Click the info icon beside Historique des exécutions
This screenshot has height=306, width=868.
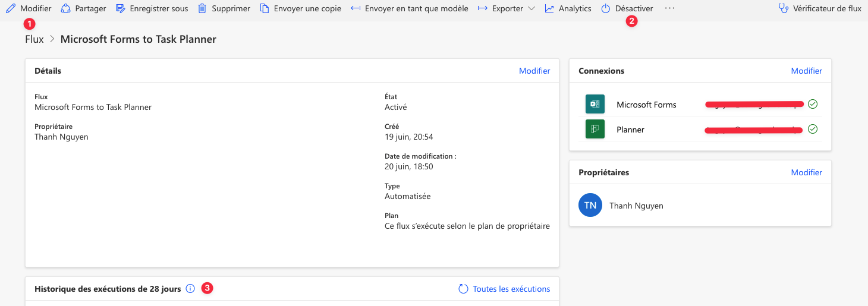pyautogui.click(x=190, y=289)
